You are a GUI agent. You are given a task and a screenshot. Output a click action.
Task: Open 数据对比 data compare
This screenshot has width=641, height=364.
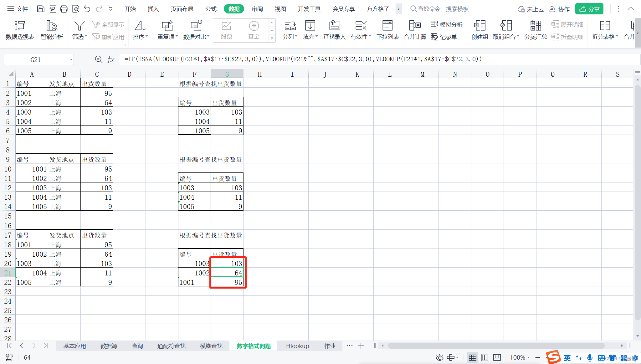point(196,30)
